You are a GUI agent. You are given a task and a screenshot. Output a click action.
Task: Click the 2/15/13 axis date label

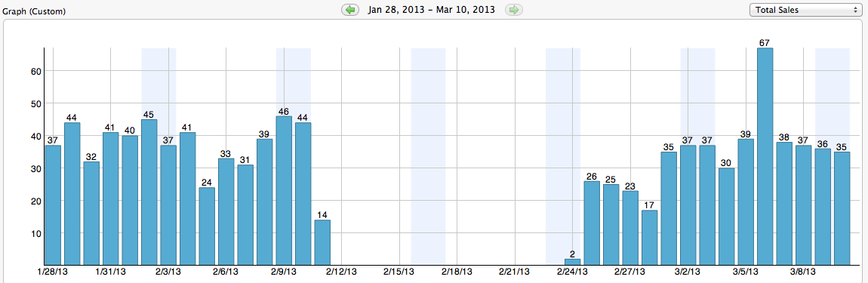[x=399, y=272]
